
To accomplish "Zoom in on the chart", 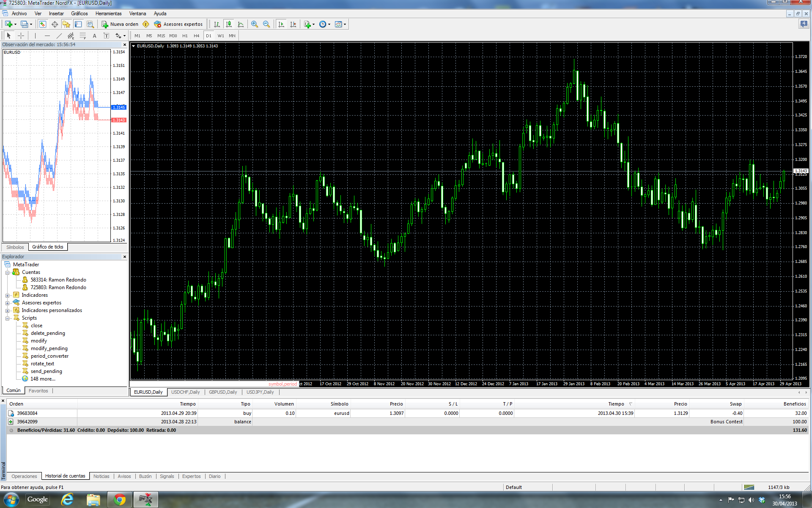I will point(254,24).
